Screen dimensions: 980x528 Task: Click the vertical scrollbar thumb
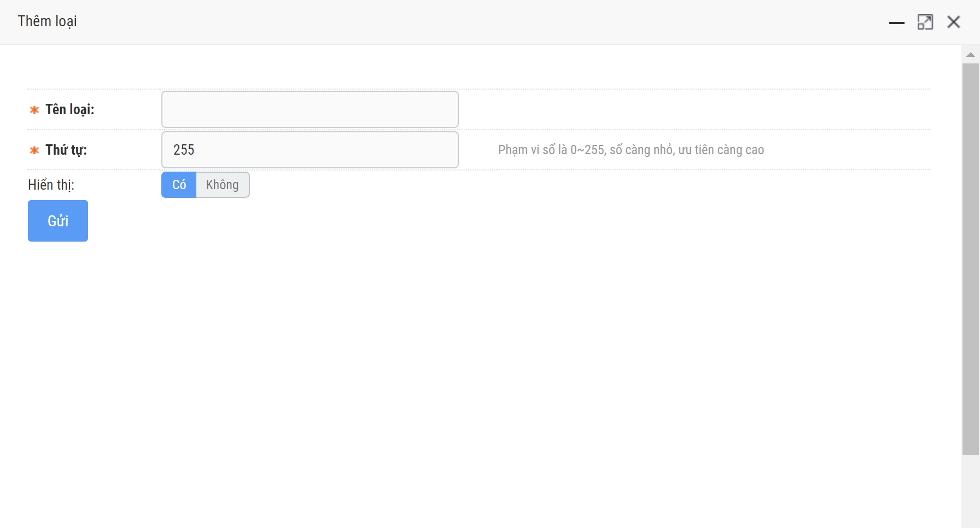pyautogui.click(x=971, y=257)
